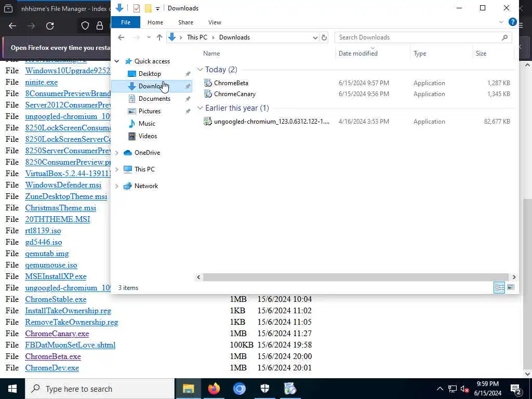
Task: Click Properties quick access toolbar icon
Action: [x=137, y=8]
